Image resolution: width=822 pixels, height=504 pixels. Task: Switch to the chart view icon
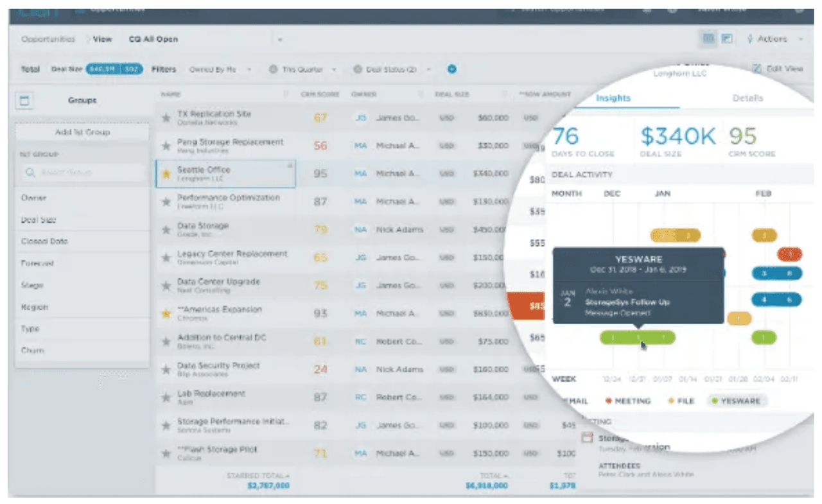point(727,39)
